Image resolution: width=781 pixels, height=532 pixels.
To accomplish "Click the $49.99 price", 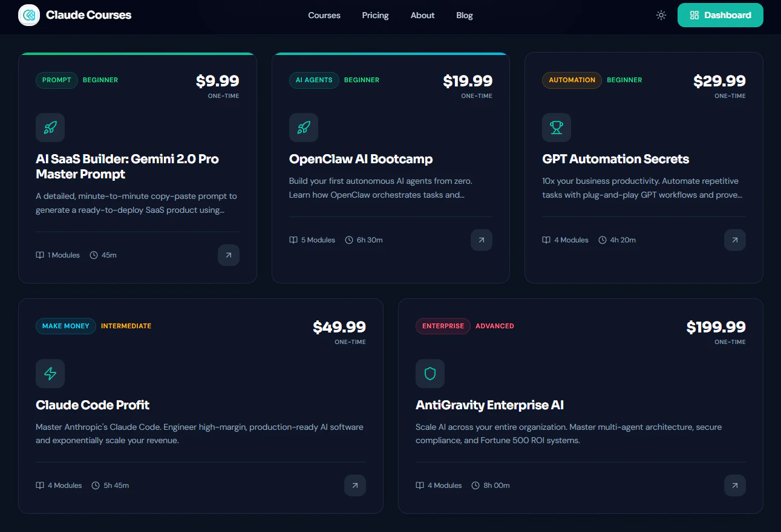I will [339, 327].
